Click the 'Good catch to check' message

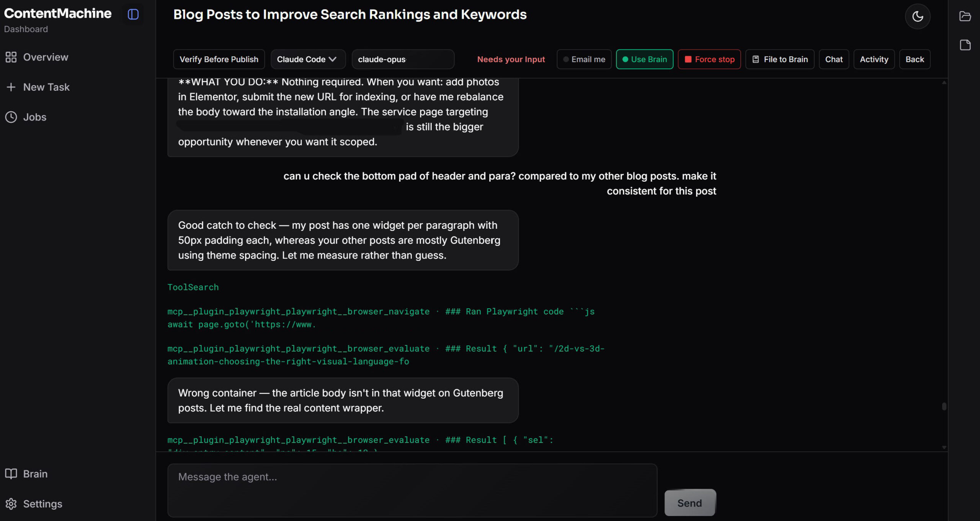343,240
